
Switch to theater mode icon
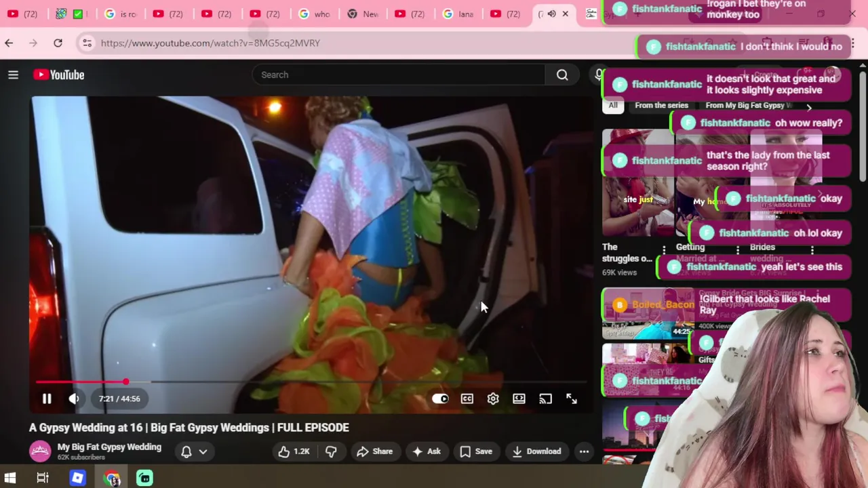click(x=519, y=399)
